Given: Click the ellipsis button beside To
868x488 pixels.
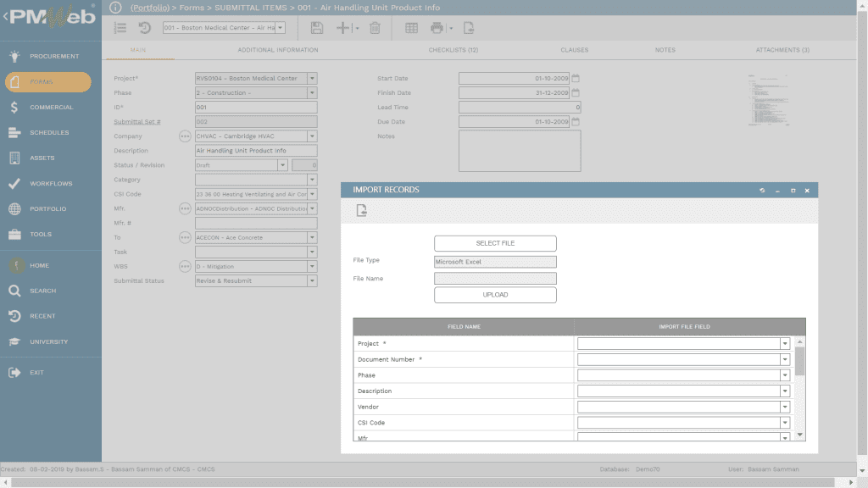Looking at the screenshot, I should click(x=185, y=237).
